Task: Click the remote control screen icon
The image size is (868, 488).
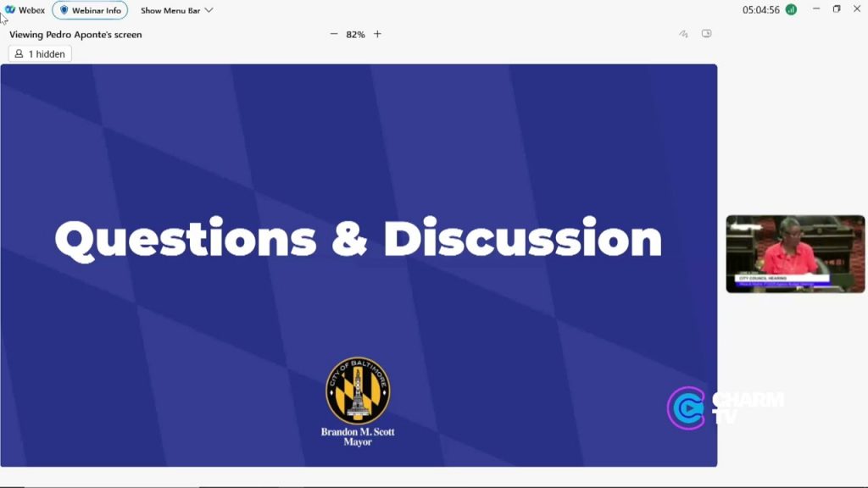Action: tap(706, 33)
